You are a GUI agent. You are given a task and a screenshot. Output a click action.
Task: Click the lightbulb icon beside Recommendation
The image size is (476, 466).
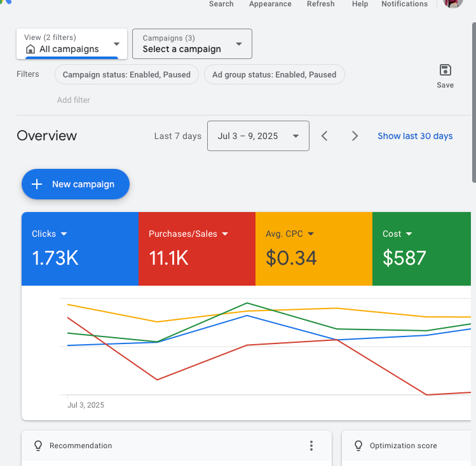(37, 446)
